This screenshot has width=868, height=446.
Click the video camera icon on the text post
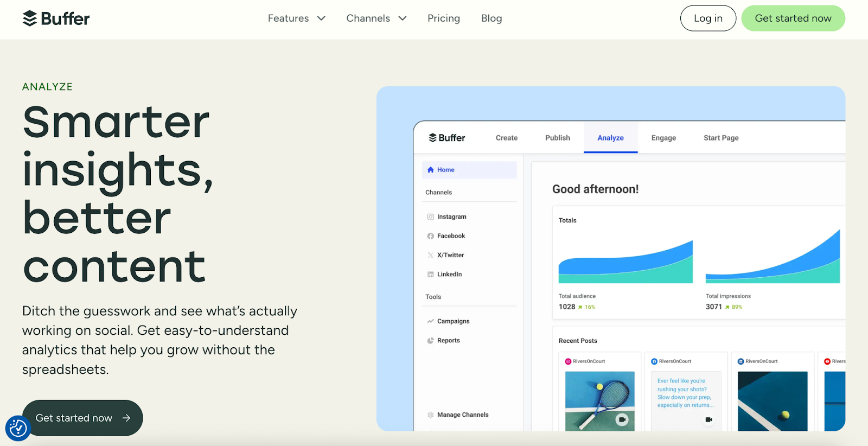pos(709,419)
